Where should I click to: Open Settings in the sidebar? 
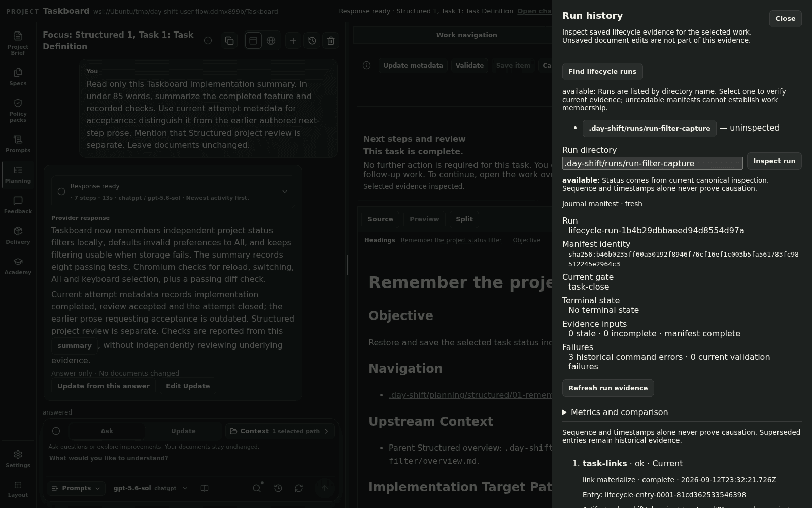tap(18, 459)
